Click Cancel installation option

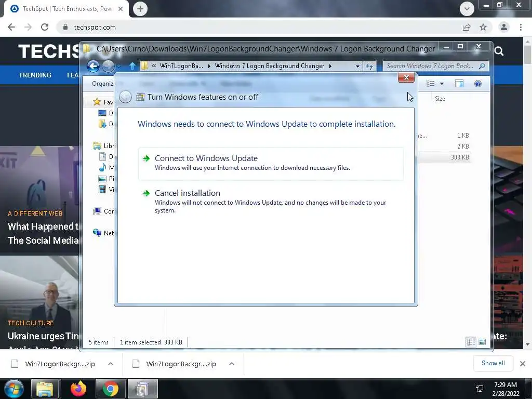click(271, 202)
